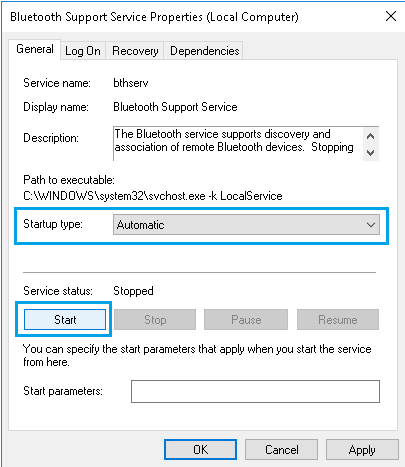This screenshot has height=467, width=405.
Task: Click the svchost.exe executable path text
Action: point(153,196)
